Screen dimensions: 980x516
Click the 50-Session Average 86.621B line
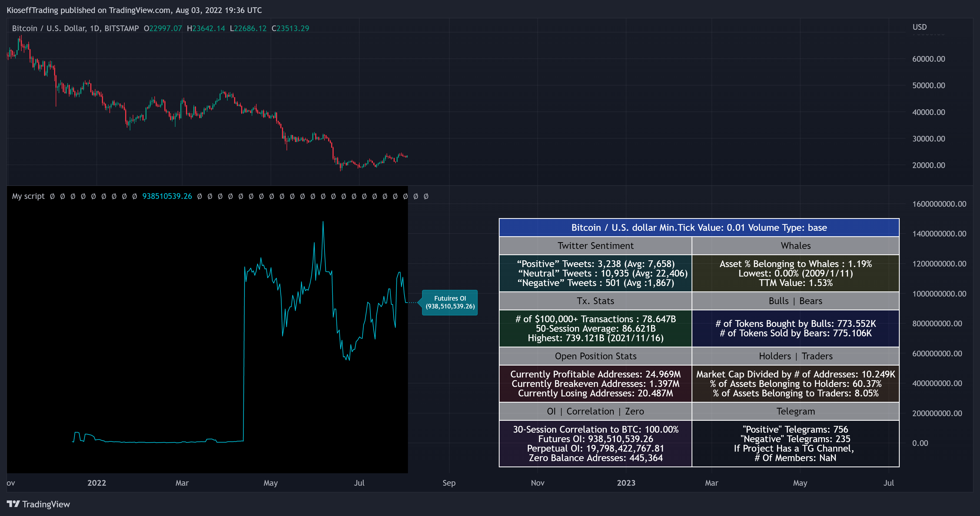point(595,329)
